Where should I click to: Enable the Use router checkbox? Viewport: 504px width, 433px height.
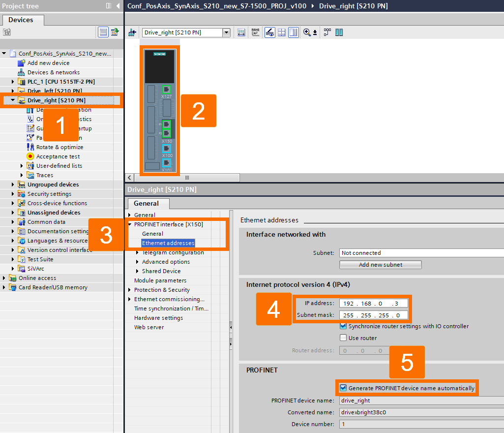pyautogui.click(x=343, y=338)
